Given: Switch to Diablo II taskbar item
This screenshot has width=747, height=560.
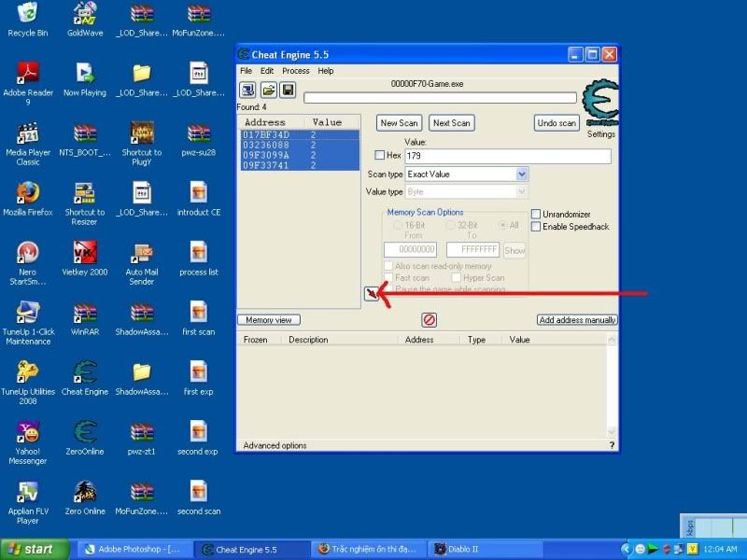Looking at the screenshot, I should [486, 549].
